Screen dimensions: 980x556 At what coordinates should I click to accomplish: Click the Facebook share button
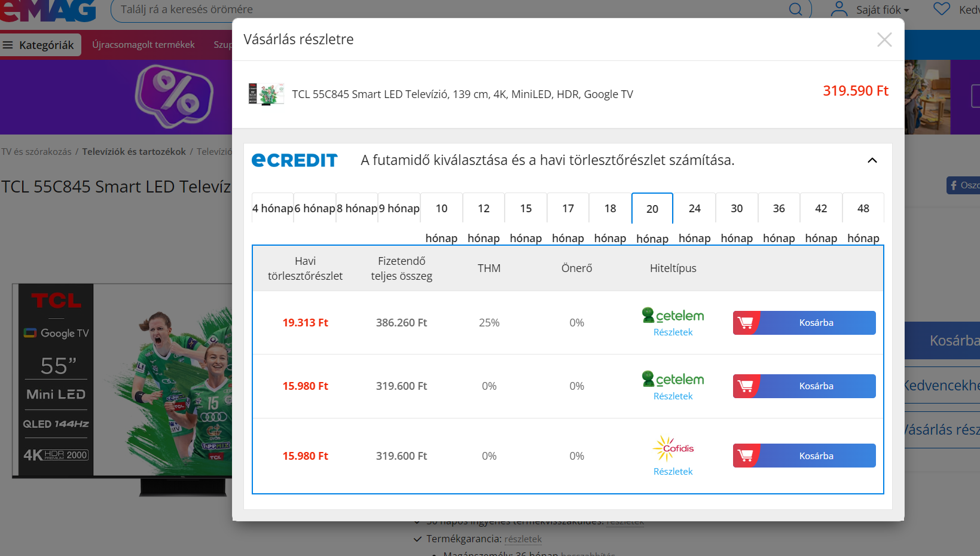(x=963, y=185)
